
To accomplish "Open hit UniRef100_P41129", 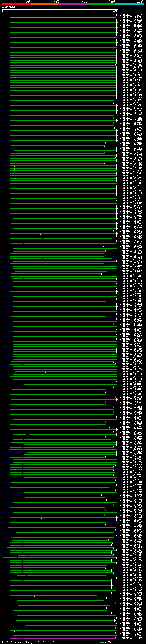I will point(131,93).
